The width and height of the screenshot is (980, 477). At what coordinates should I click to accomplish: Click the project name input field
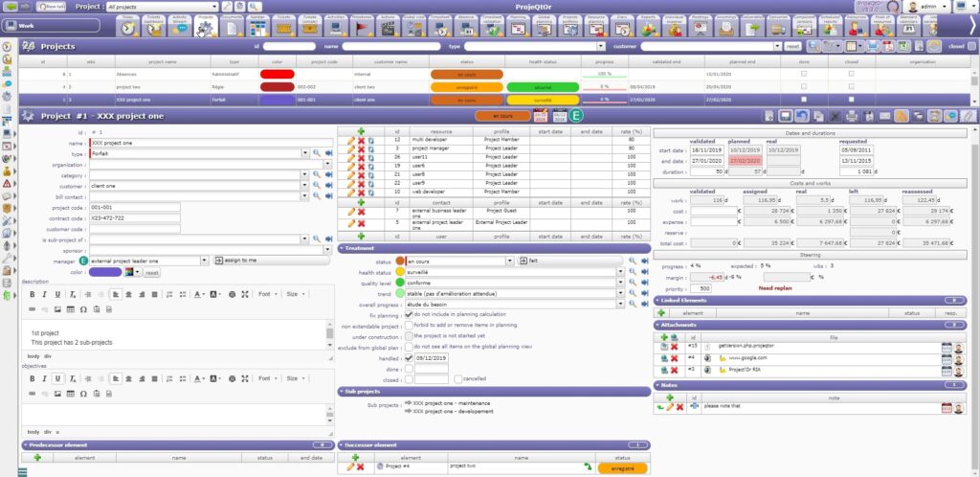212,143
